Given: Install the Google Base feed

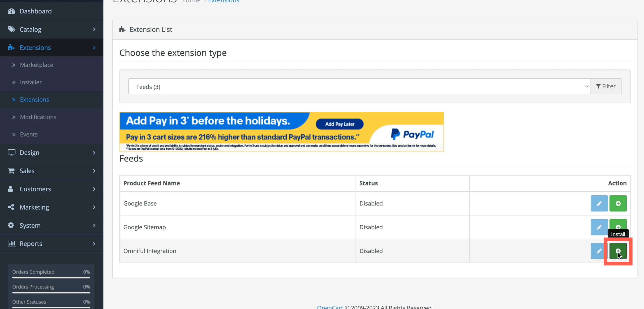Looking at the screenshot, I should (618, 203).
